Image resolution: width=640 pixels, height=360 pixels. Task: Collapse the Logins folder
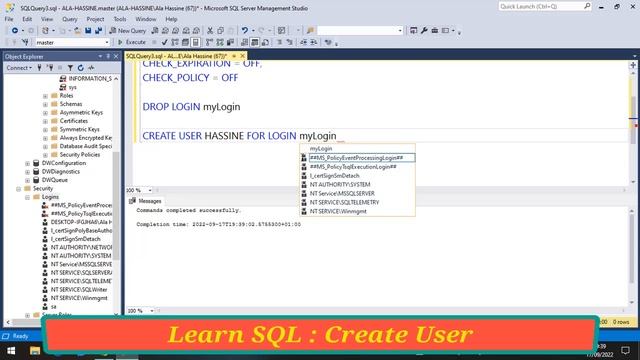point(28,197)
